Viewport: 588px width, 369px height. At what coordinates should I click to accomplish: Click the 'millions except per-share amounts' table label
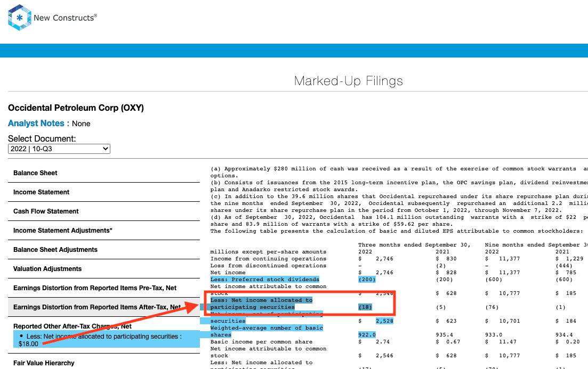click(268, 252)
